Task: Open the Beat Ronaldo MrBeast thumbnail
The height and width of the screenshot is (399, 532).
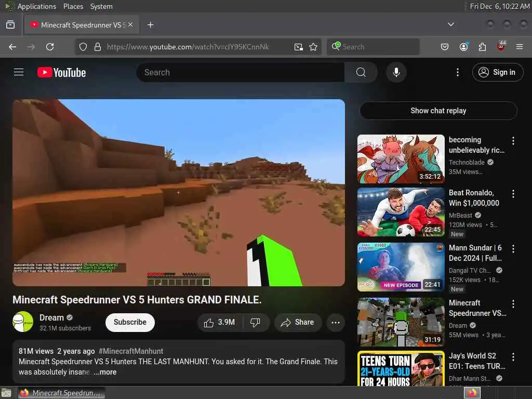Action: [x=401, y=212]
